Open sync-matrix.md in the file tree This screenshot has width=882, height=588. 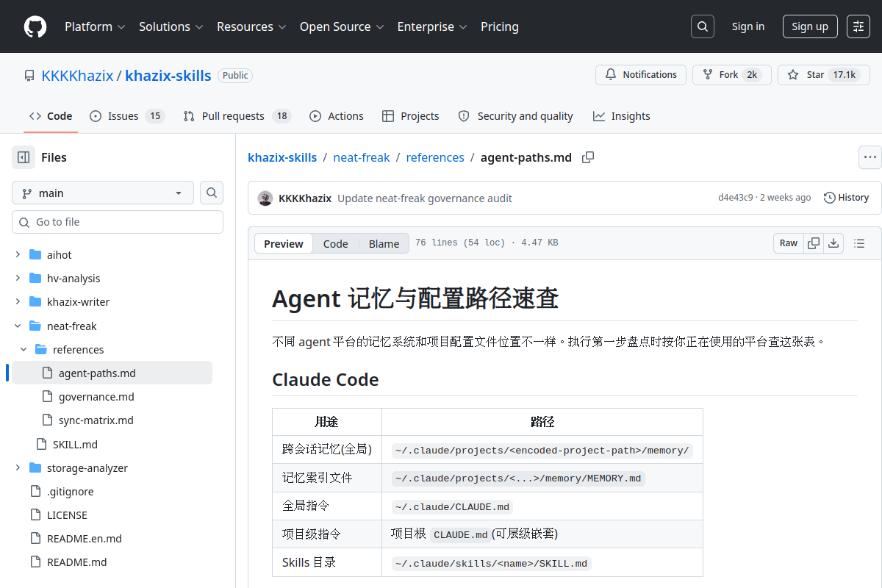tap(96, 420)
